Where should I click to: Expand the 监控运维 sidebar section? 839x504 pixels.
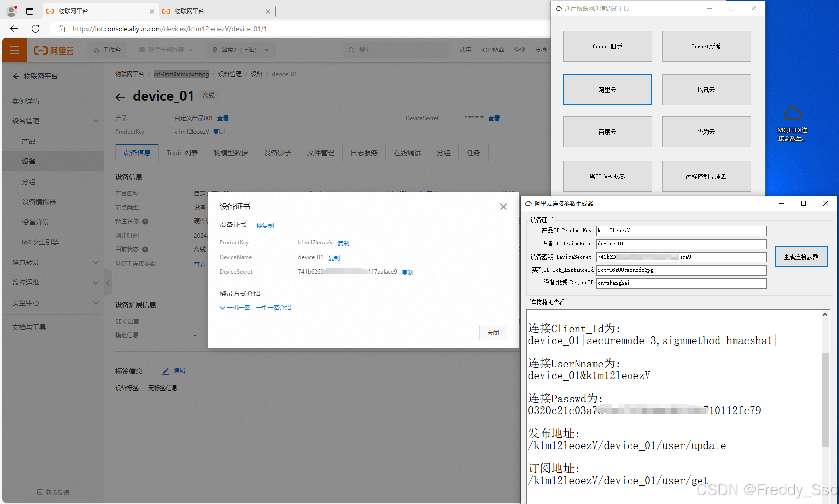coord(96,282)
